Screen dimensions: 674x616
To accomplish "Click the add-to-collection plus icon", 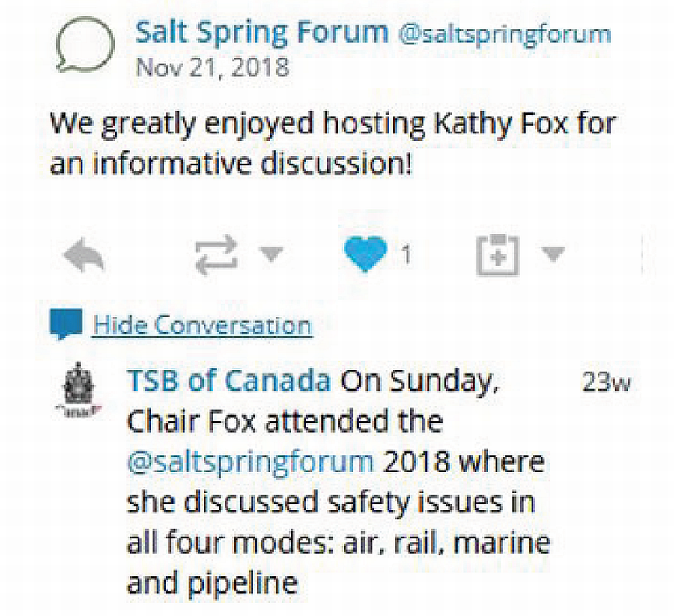I will 497,257.
